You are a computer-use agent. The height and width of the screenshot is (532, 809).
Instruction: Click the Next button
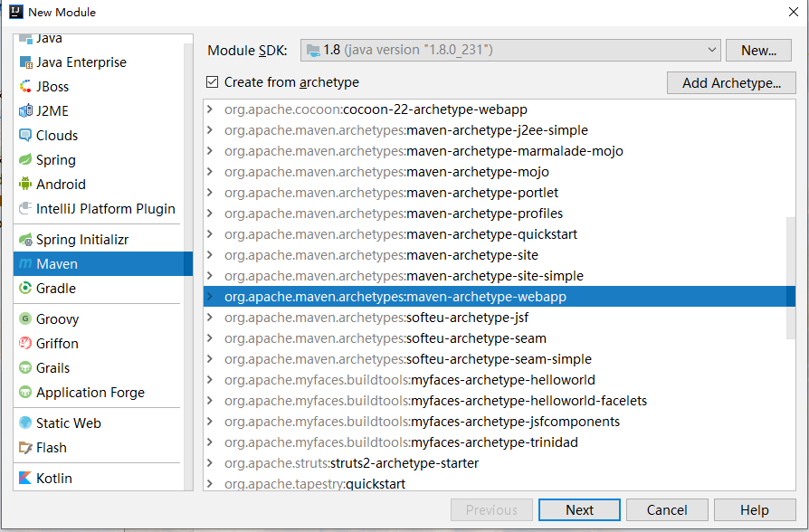579,509
